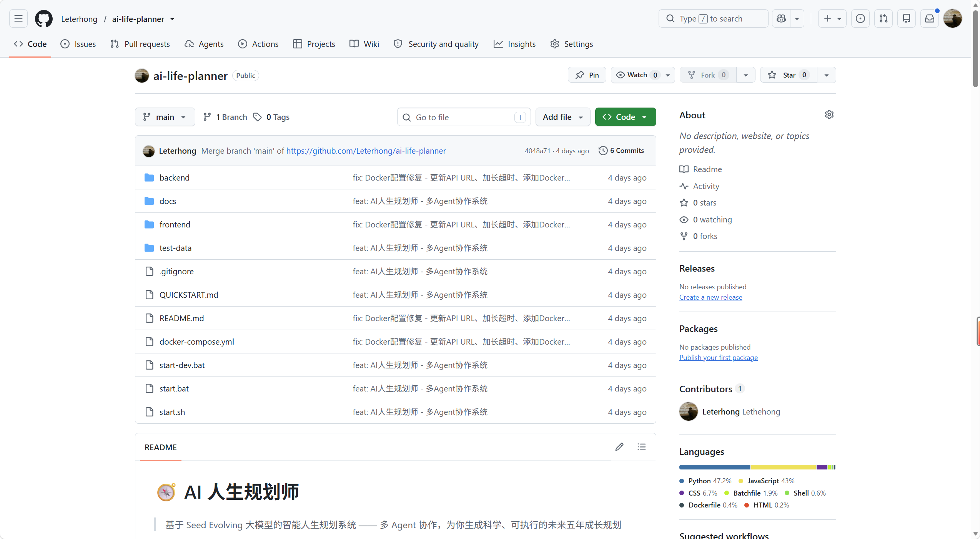
Task: Open the repository owner dropdown beside ai-life-planner
Action: point(172,19)
